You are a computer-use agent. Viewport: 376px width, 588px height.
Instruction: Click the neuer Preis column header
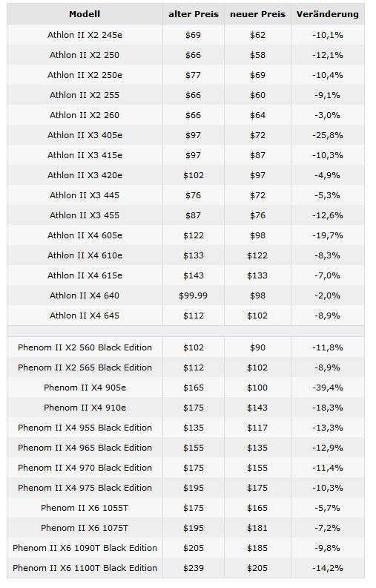tap(257, 14)
